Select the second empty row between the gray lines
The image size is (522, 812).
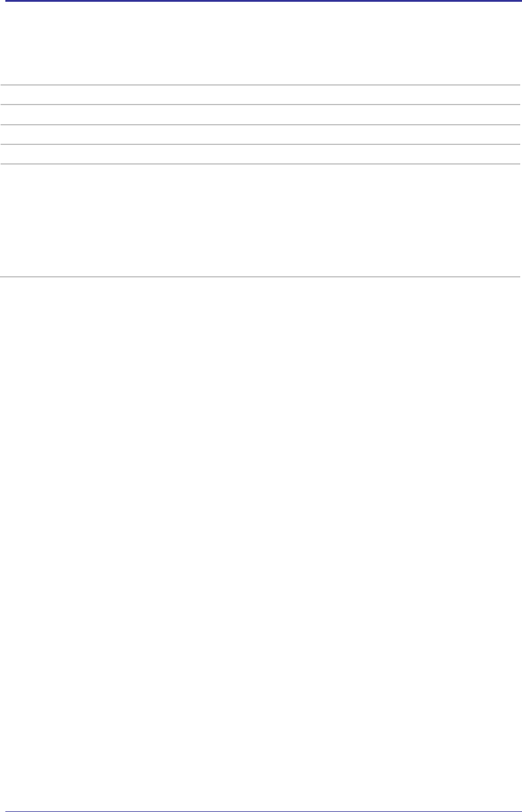pyautogui.click(x=261, y=115)
